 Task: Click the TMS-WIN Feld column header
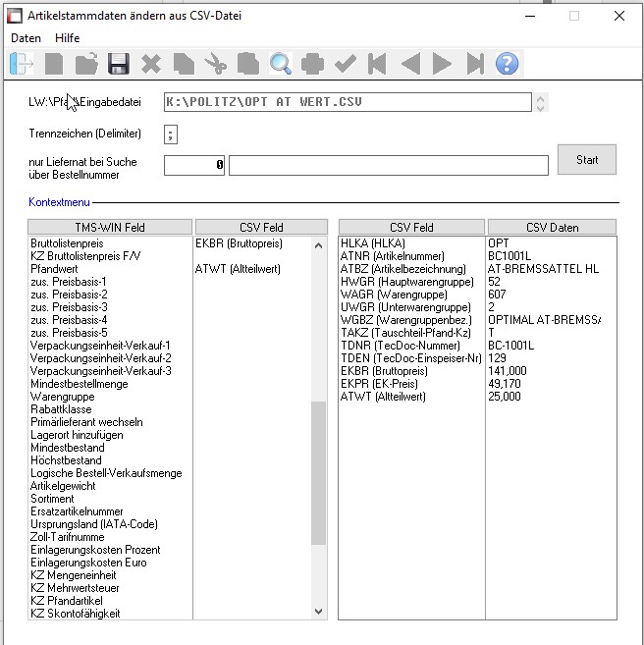[x=110, y=227]
